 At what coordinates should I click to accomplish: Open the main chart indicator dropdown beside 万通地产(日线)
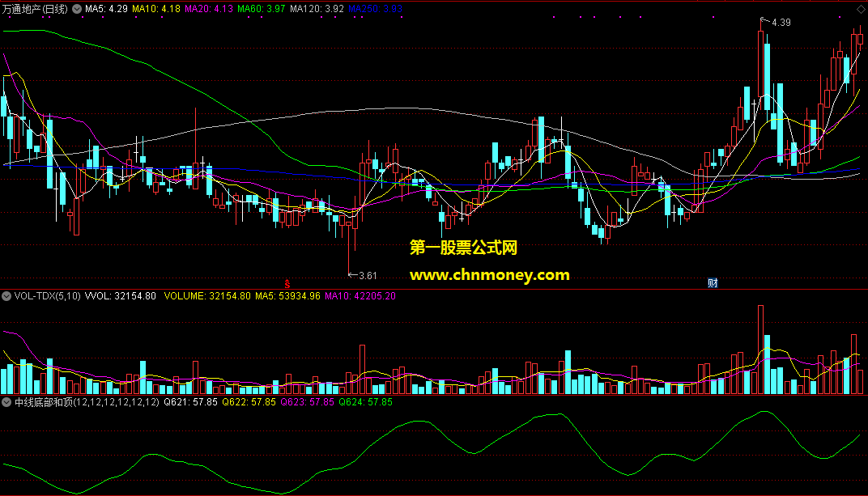77,9
